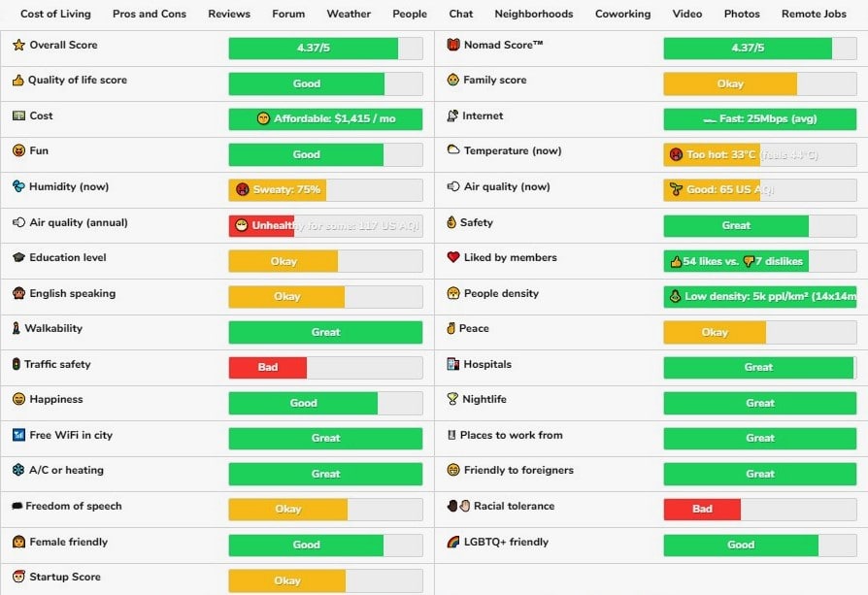Viewport: 868px width, 595px height.
Task: Click the 54 likes vs 7 dislikes bar
Action: coord(735,261)
